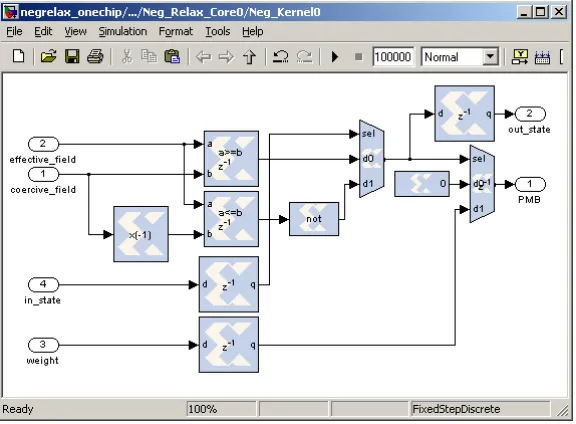The image size is (576, 424).
Task: Save the model with the floppy disk icon
Action: pos(72,57)
